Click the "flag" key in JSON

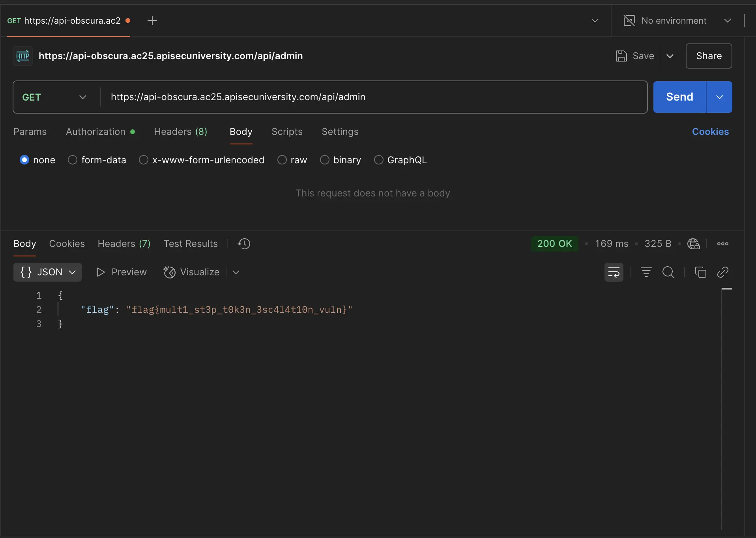pyautogui.click(x=97, y=310)
